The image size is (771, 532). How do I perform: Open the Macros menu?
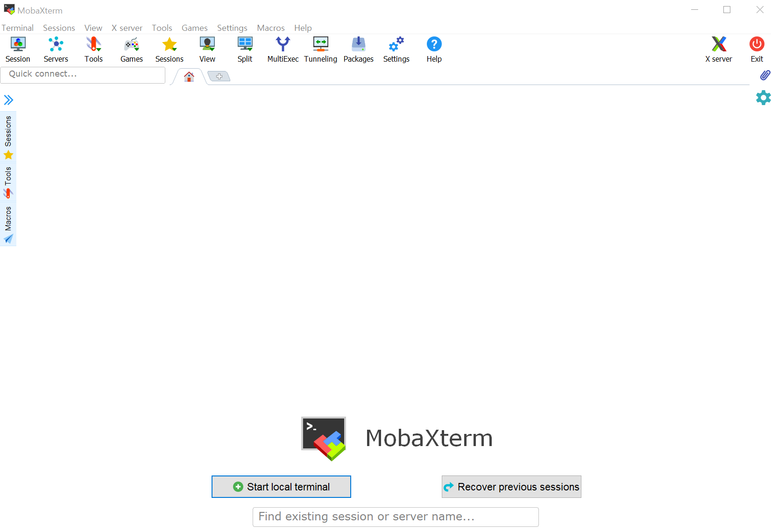point(271,28)
